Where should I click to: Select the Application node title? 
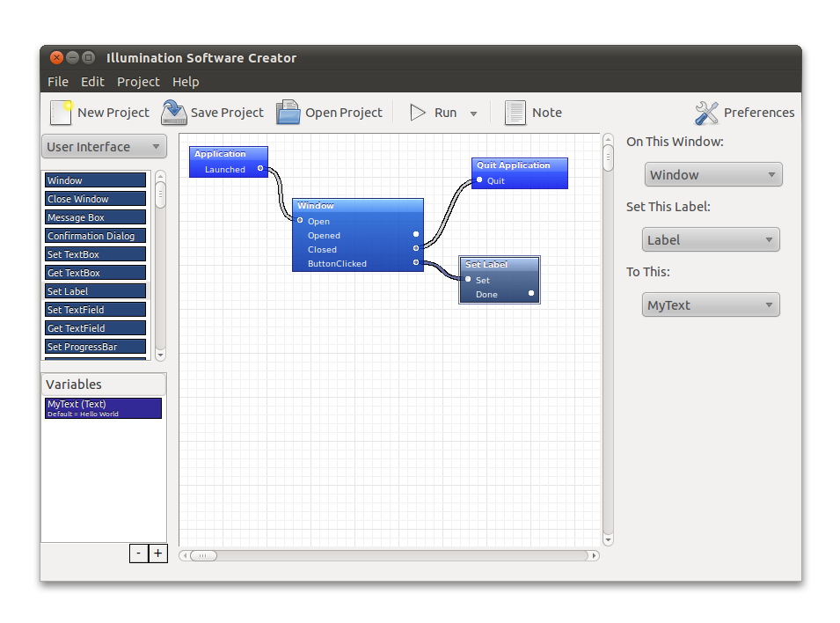click(x=220, y=154)
